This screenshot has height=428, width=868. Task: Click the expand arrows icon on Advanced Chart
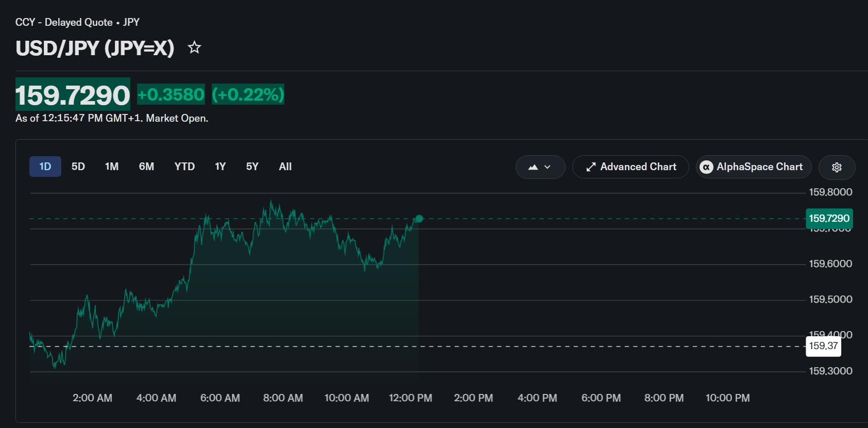[591, 167]
